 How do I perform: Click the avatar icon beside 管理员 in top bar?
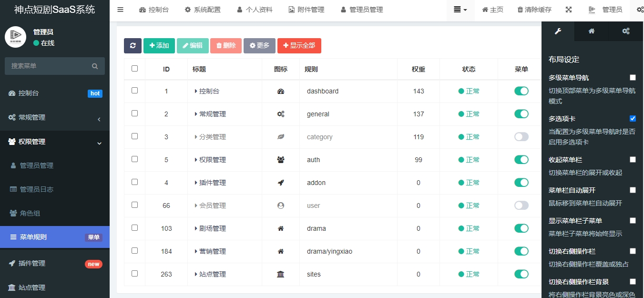pos(592,10)
